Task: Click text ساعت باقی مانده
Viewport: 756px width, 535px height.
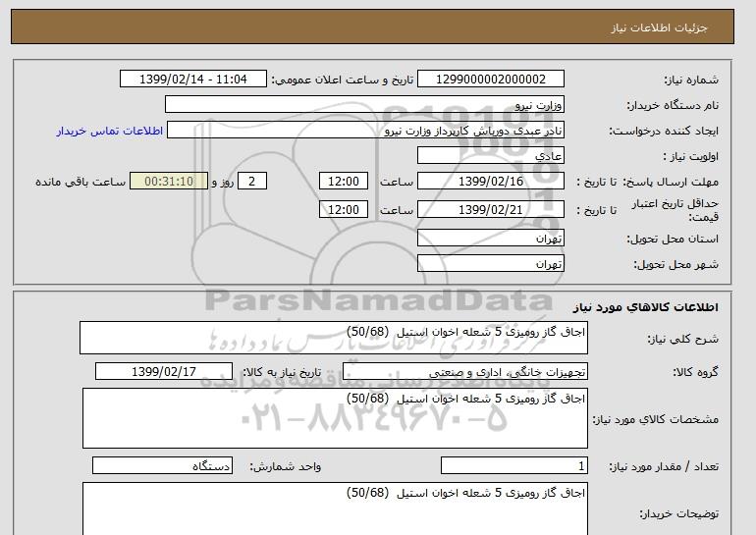Action: tap(81, 182)
